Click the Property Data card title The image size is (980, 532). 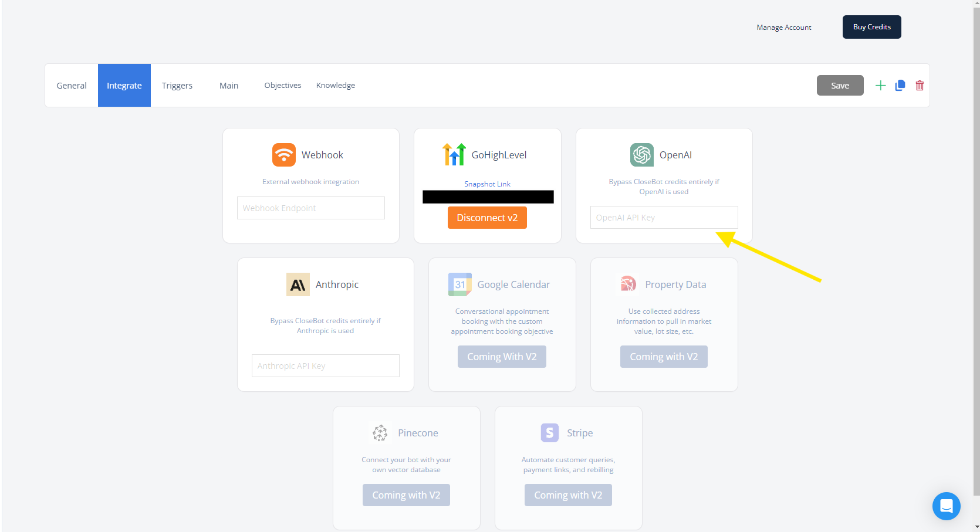[675, 284]
